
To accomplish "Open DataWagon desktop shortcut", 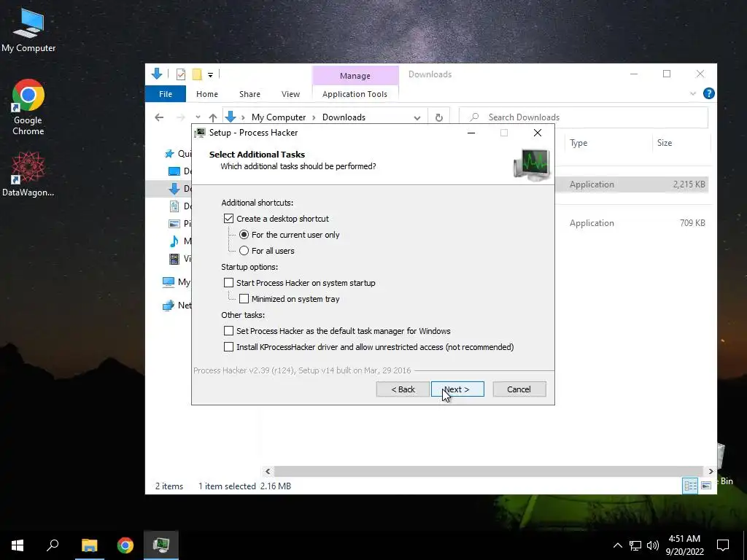I will (28, 174).
